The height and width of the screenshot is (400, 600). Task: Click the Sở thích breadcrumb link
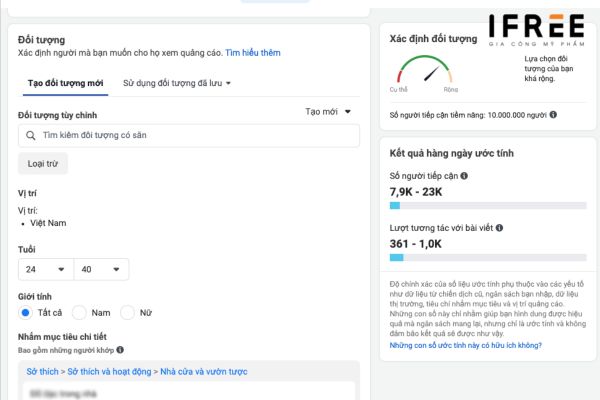pos(42,372)
